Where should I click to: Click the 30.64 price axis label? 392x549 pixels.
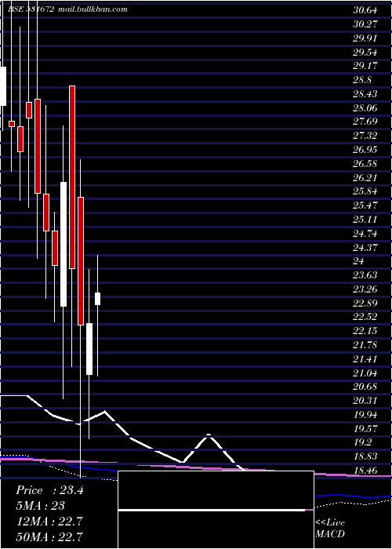(365, 10)
